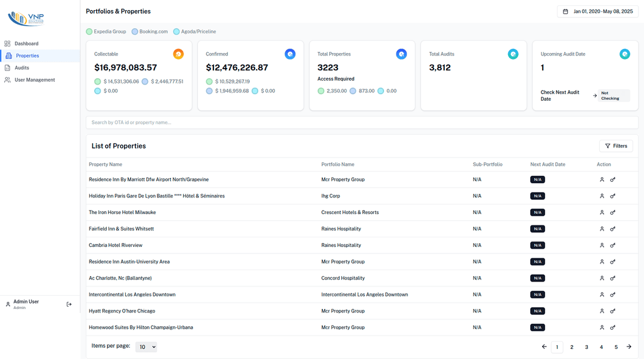Click user icon for Hyatt Regency O'hare row

[602, 311]
